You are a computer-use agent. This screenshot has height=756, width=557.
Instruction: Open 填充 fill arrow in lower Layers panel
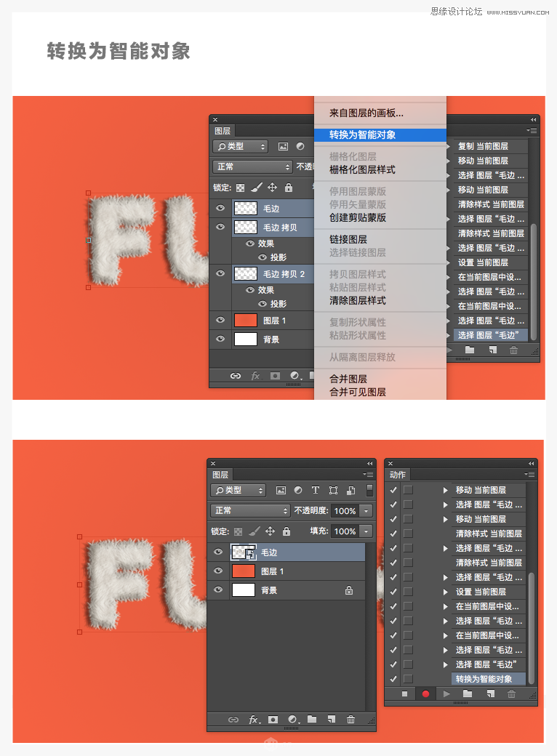[366, 531]
